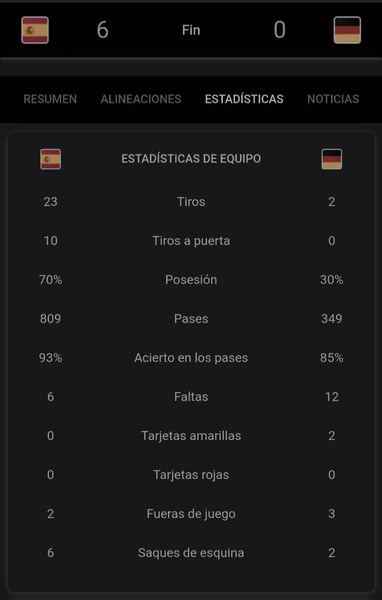Select Spain flag in team statistics card
The image size is (382, 600).
point(51,159)
